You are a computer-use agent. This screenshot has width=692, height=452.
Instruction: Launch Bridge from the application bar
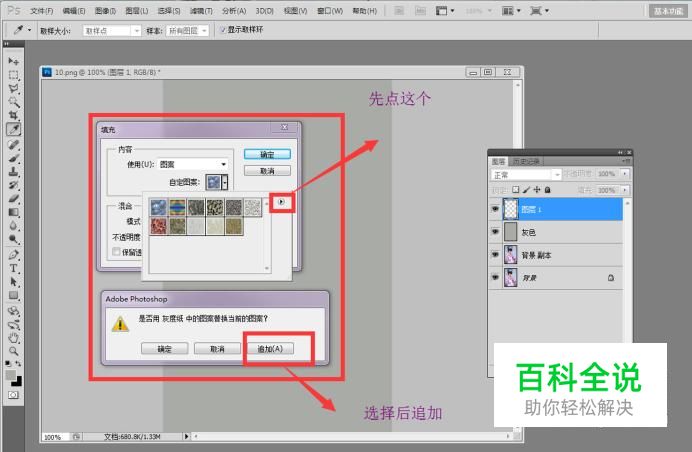pos(399,11)
